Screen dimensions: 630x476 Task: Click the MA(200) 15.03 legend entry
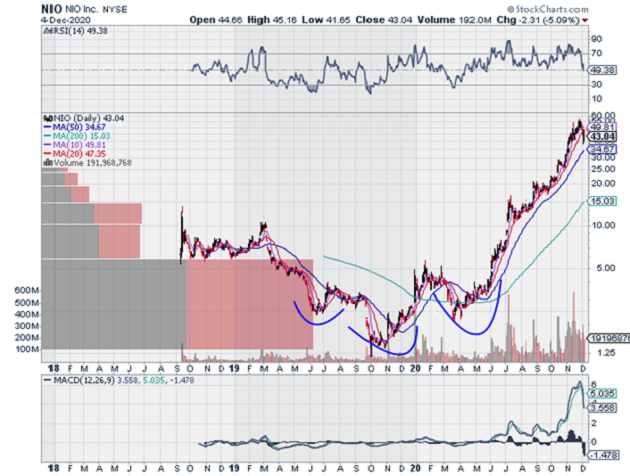click(77, 136)
